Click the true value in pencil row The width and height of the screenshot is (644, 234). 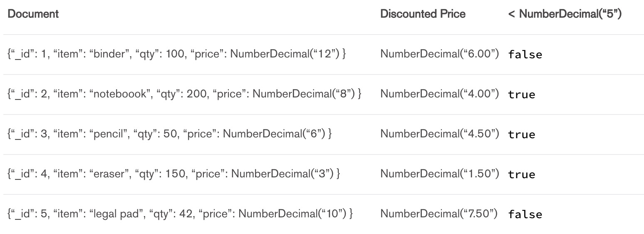click(x=522, y=134)
